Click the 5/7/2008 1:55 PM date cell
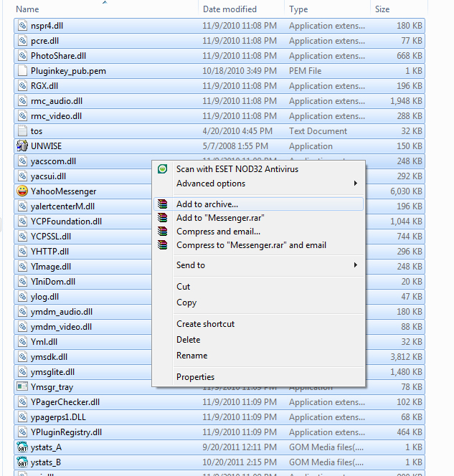 235,146
